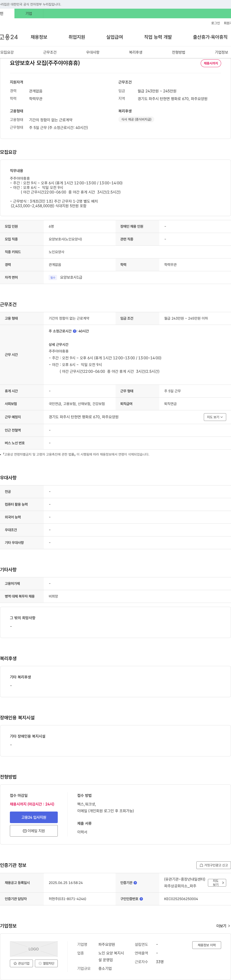This screenshot has width=231, height=980.
Task: Select the certification number KEC0252506250004
Action: (x=181, y=899)
